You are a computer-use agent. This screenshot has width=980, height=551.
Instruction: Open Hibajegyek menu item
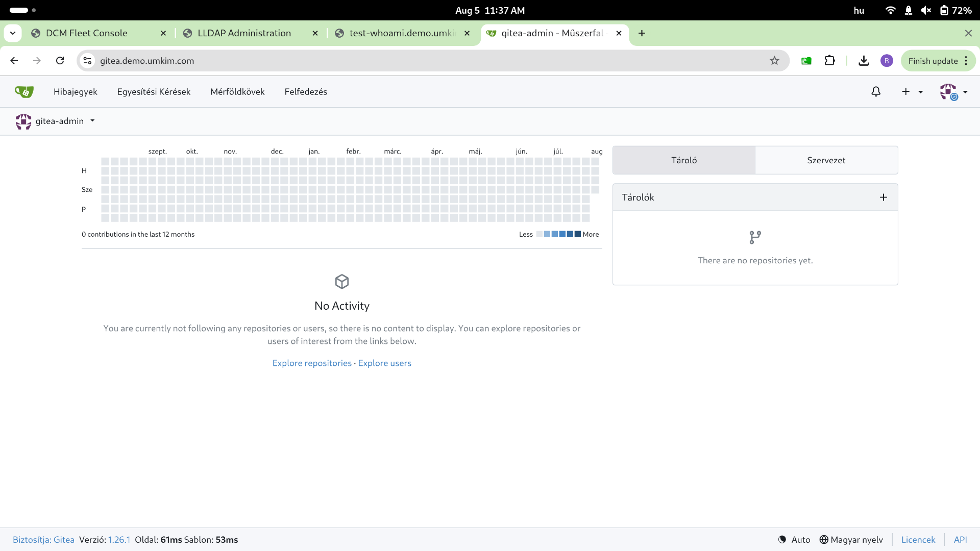[76, 92]
